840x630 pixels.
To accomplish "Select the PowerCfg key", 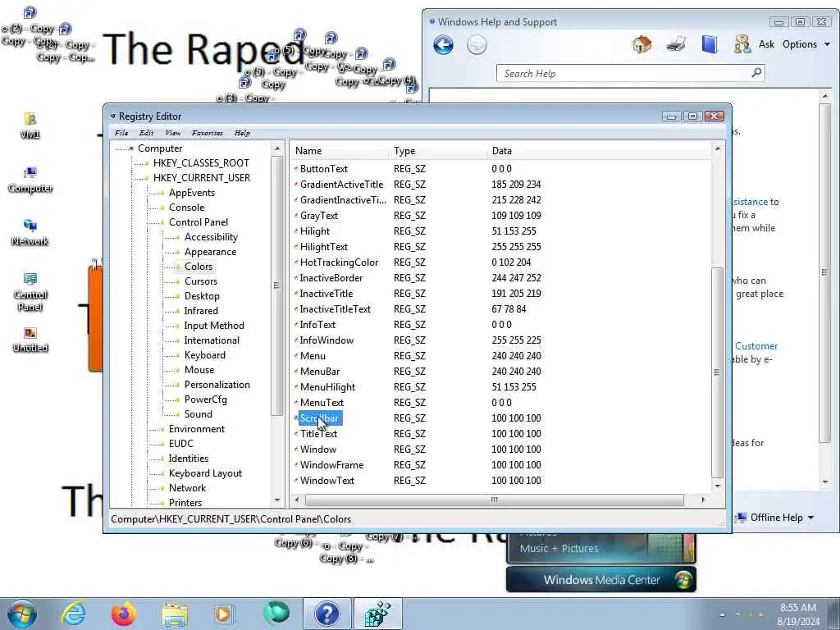I will point(205,399).
